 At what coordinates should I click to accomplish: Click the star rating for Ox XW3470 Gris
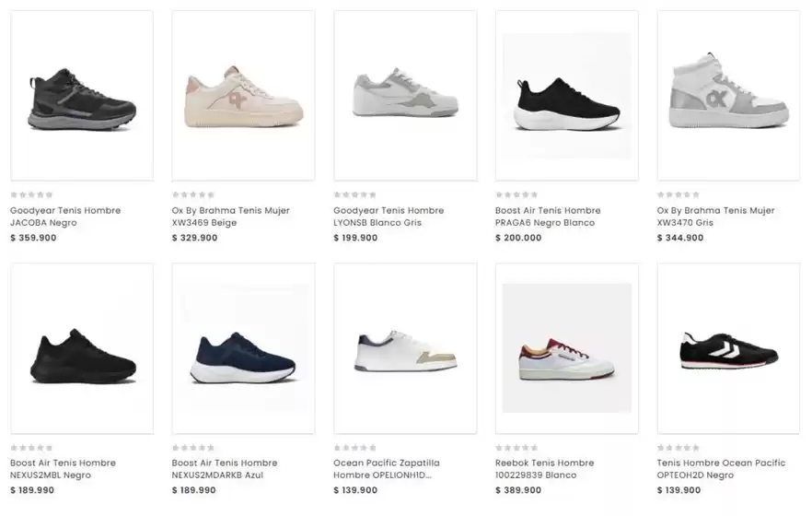click(678, 195)
